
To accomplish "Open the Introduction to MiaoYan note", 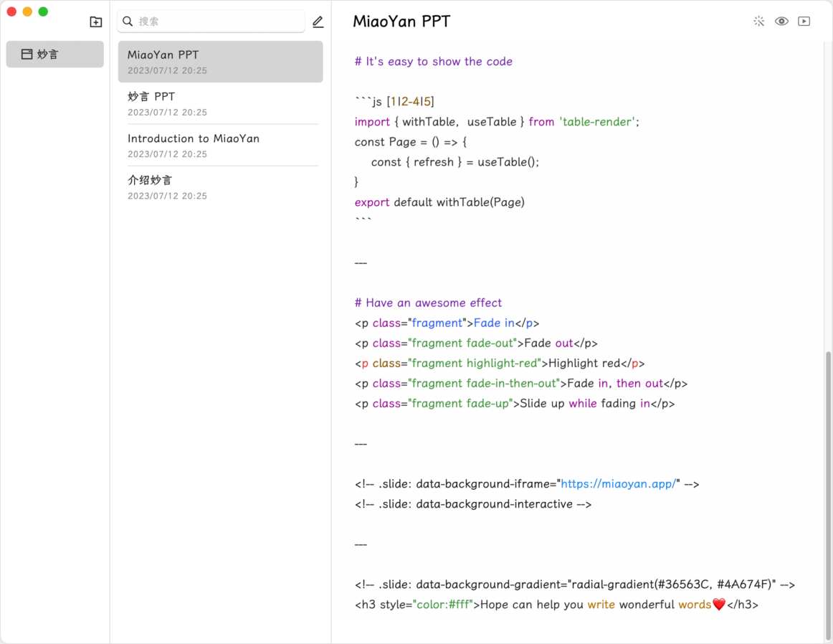I will click(x=221, y=146).
